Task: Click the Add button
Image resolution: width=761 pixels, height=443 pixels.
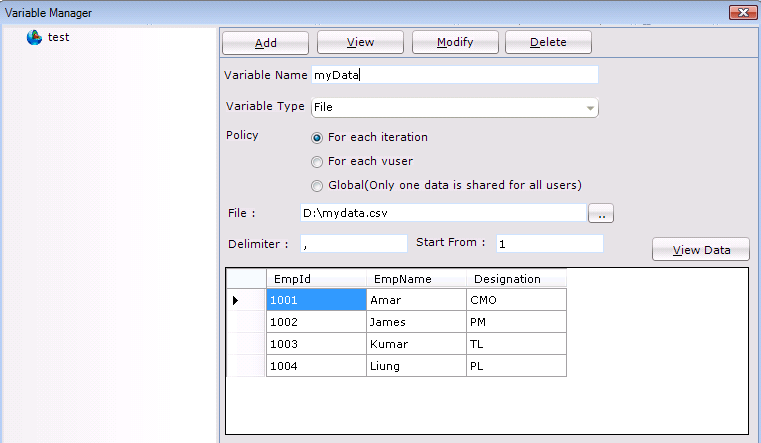Action: tap(265, 42)
